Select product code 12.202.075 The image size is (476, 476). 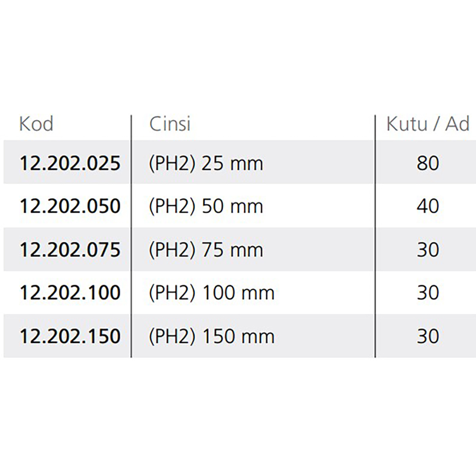70,250
